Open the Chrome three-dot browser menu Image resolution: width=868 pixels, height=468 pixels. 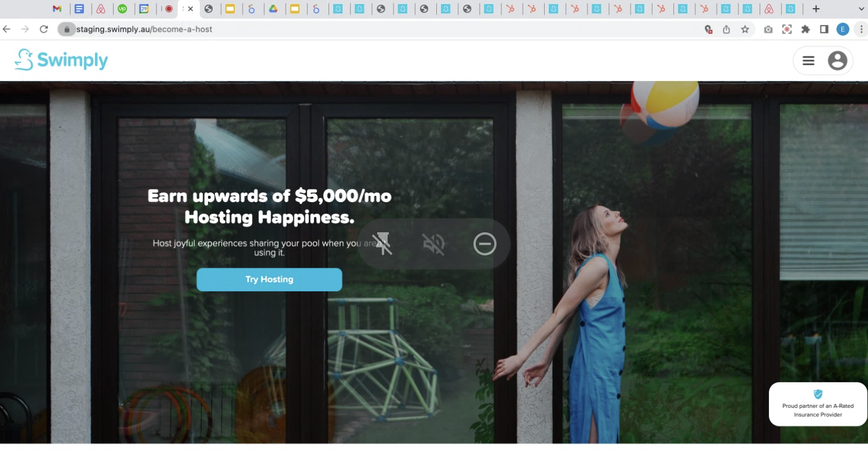(x=863, y=29)
